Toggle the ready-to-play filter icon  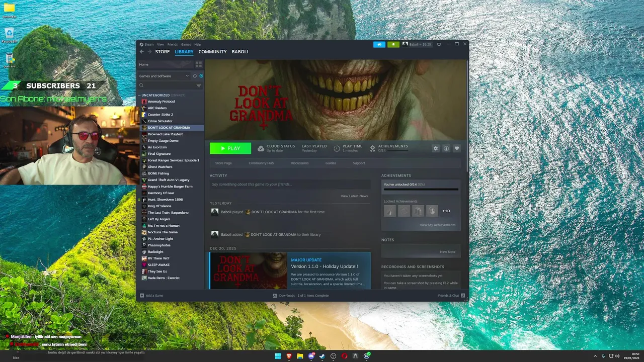point(201,76)
